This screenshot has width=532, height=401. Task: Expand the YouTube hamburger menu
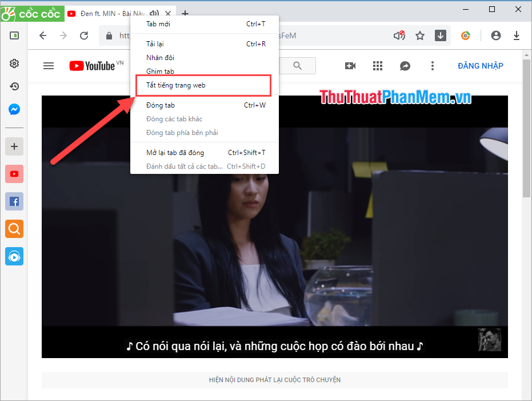(49, 66)
